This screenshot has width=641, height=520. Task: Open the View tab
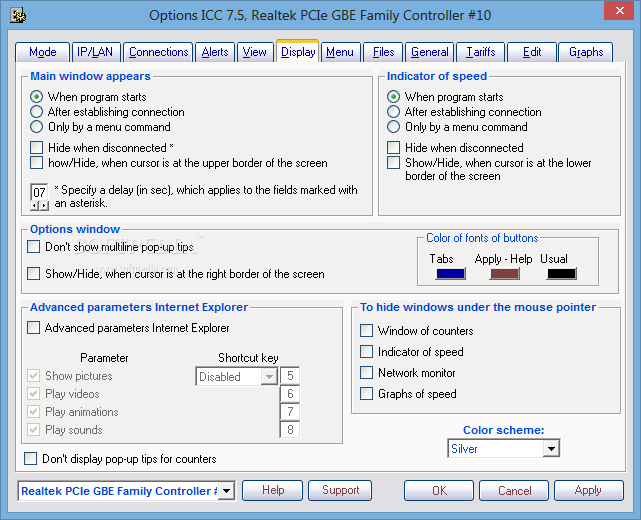tap(255, 52)
